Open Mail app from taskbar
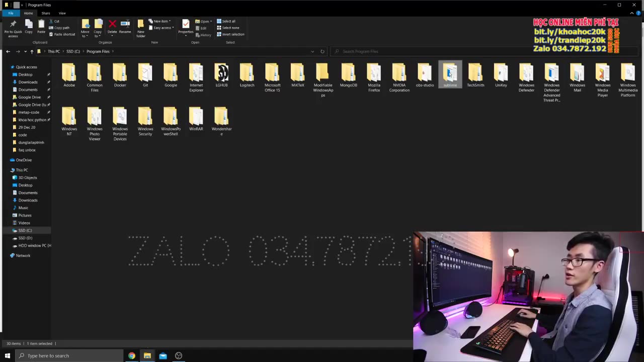 coord(163,355)
